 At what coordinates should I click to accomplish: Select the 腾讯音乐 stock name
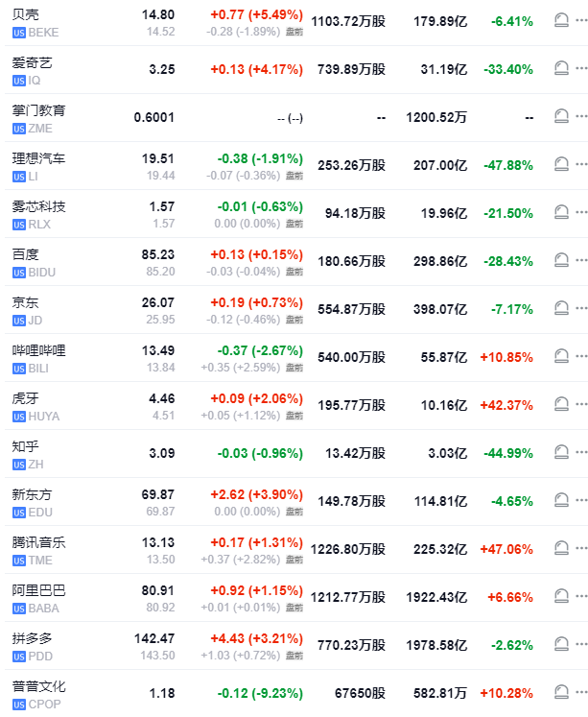point(38,542)
